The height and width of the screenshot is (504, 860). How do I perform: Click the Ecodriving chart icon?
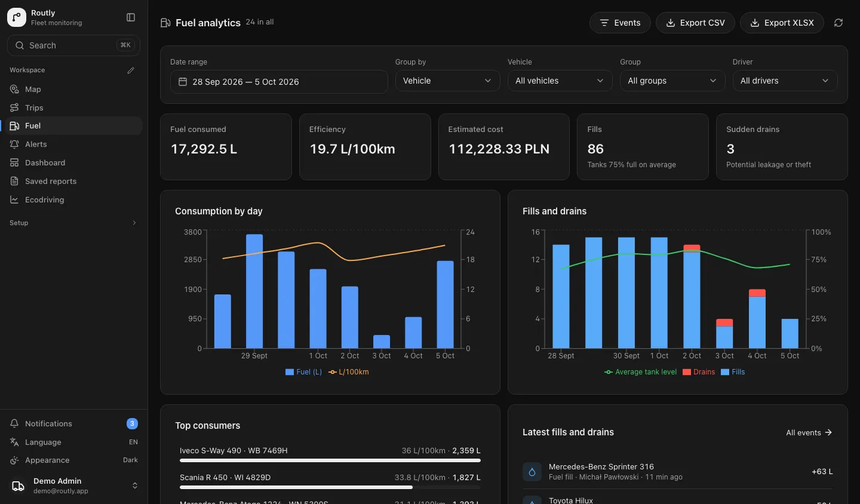14,199
